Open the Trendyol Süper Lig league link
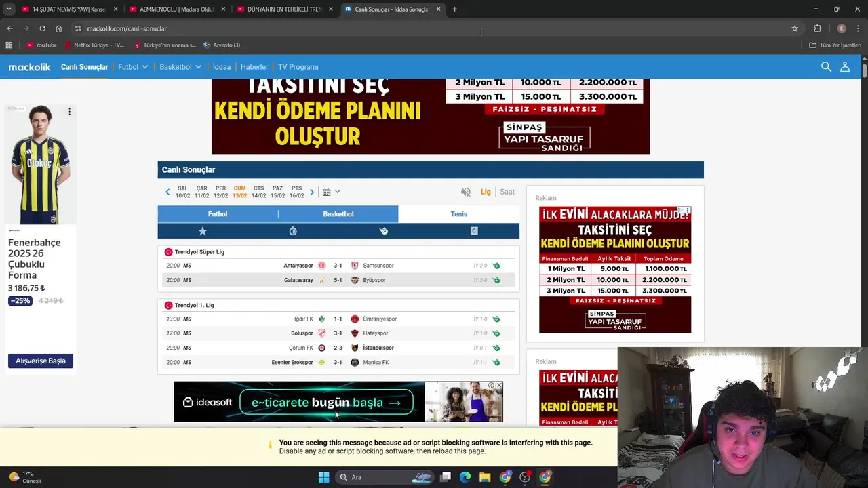Screen dimensions: 868x488 tap(199, 252)
